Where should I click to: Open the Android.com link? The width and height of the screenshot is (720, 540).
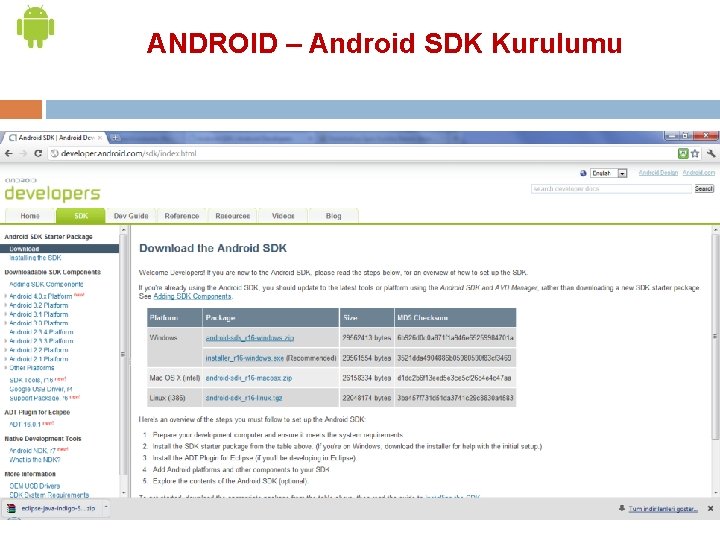pyautogui.click(x=698, y=173)
